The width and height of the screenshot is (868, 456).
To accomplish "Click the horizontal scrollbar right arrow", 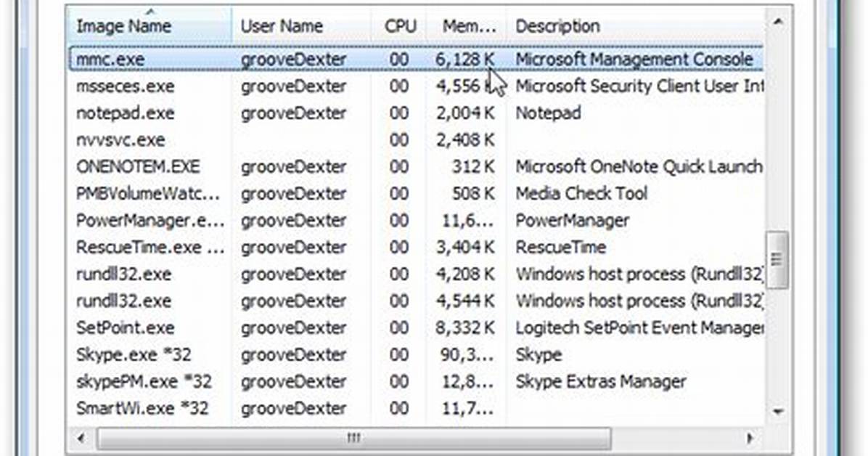I will [x=750, y=439].
